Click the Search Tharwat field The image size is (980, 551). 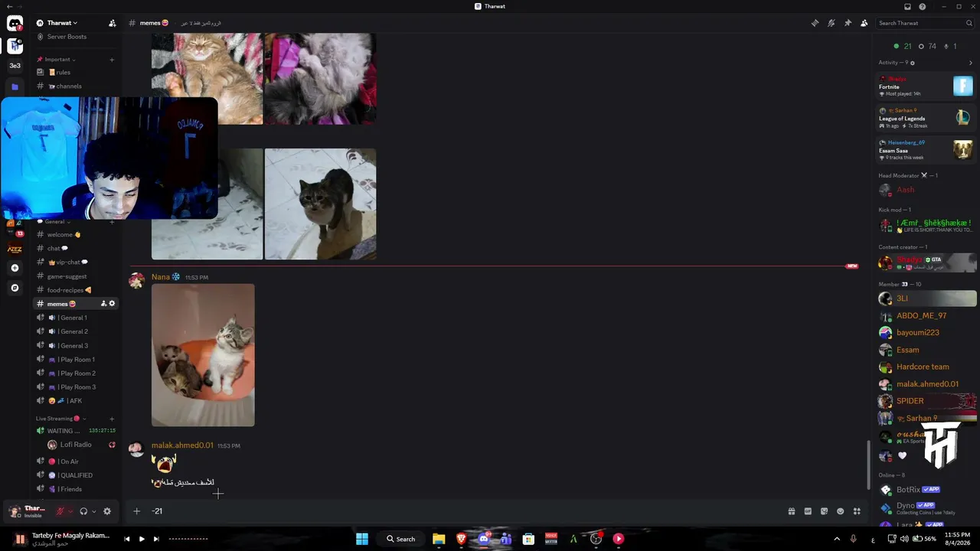pos(926,23)
